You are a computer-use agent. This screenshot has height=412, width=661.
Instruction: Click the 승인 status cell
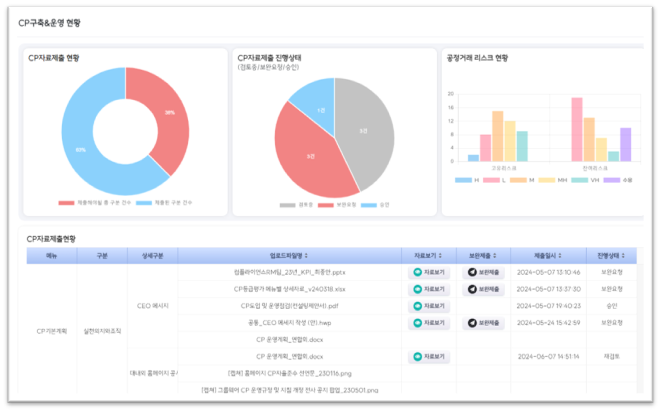(612, 306)
